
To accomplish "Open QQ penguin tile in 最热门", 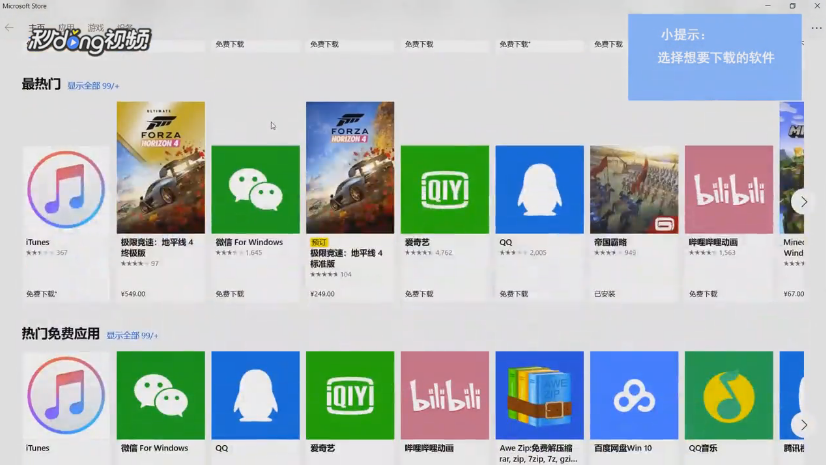I will pyautogui.click(x=539, y=190).
